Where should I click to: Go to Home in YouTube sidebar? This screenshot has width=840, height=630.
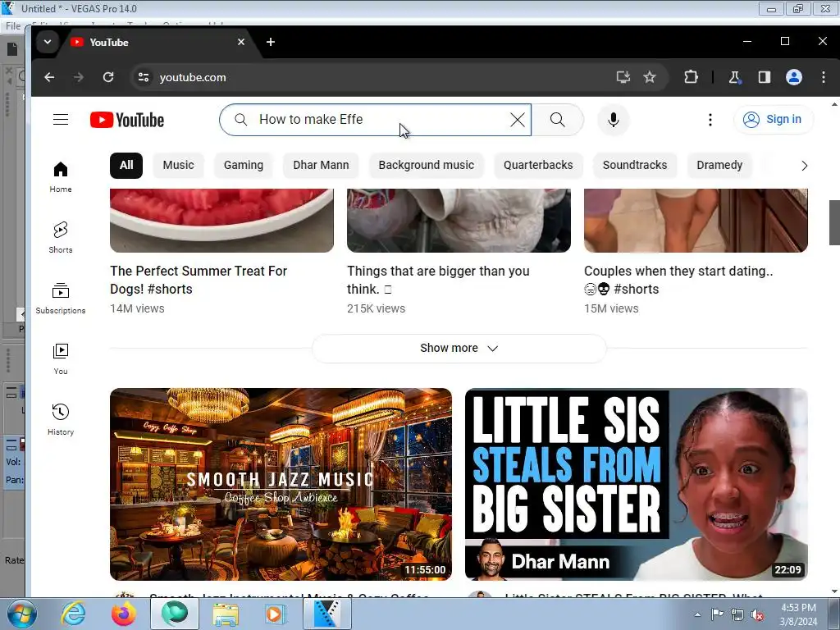(61, 177)
